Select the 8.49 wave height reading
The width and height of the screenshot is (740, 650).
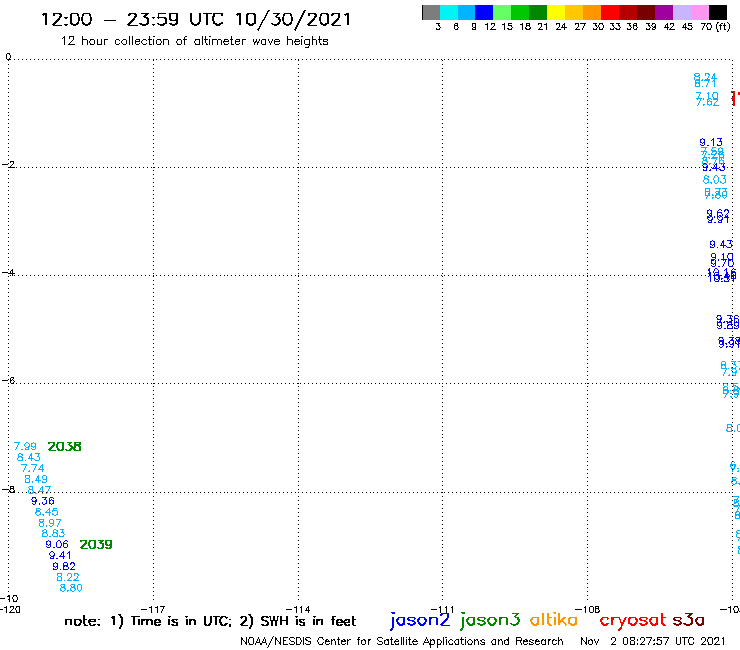tap(36, 479)
